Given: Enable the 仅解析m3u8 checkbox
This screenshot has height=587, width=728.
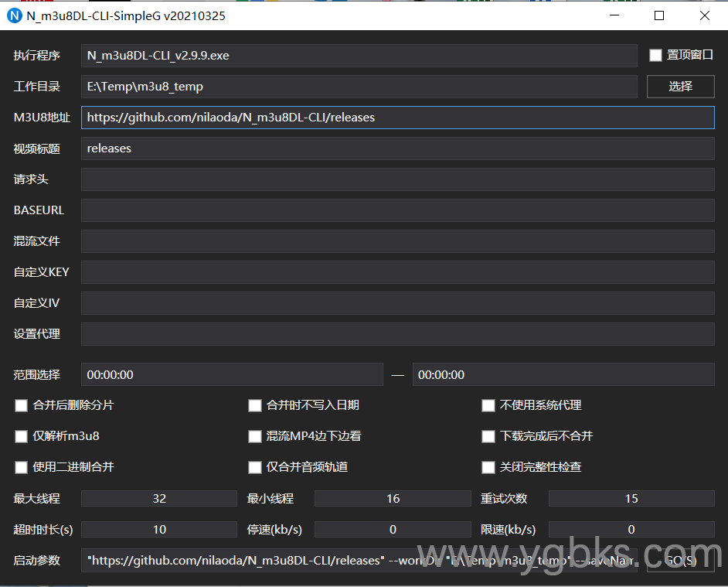Looking at the screenshot, I should tap(22, 436).
